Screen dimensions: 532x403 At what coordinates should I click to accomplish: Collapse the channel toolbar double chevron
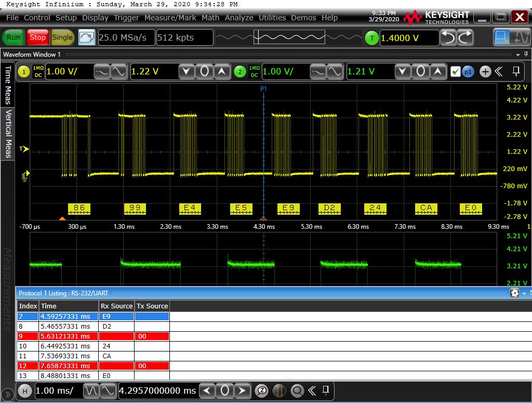click(x=499, y=72)
